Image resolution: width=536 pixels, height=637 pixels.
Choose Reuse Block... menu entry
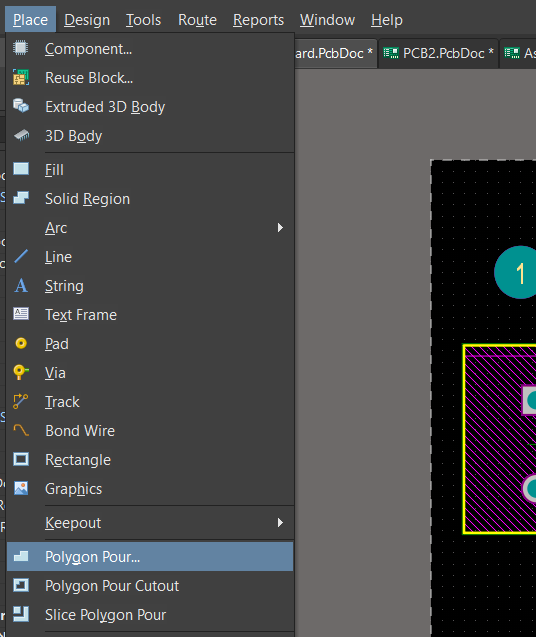tap(150, 78)
